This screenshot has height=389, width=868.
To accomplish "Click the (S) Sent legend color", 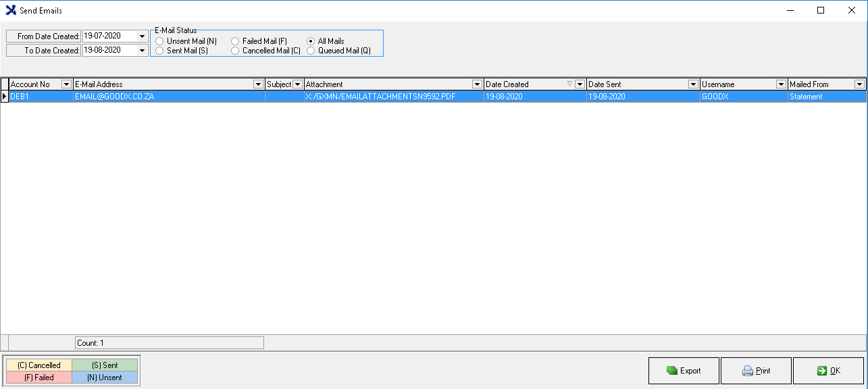I will tap(105, 365).
